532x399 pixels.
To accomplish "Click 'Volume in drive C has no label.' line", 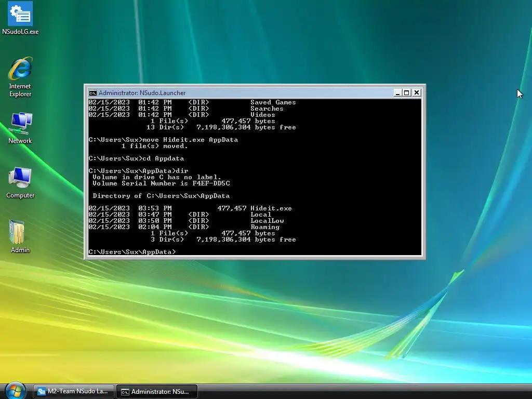I will [x=157, y=177].
